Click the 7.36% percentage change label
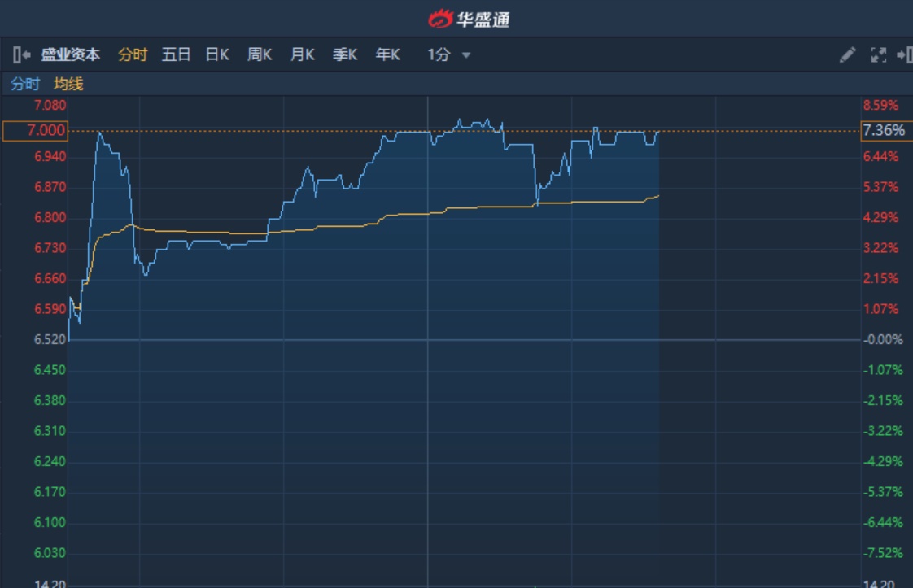The image size is (913, 588). 884,131
